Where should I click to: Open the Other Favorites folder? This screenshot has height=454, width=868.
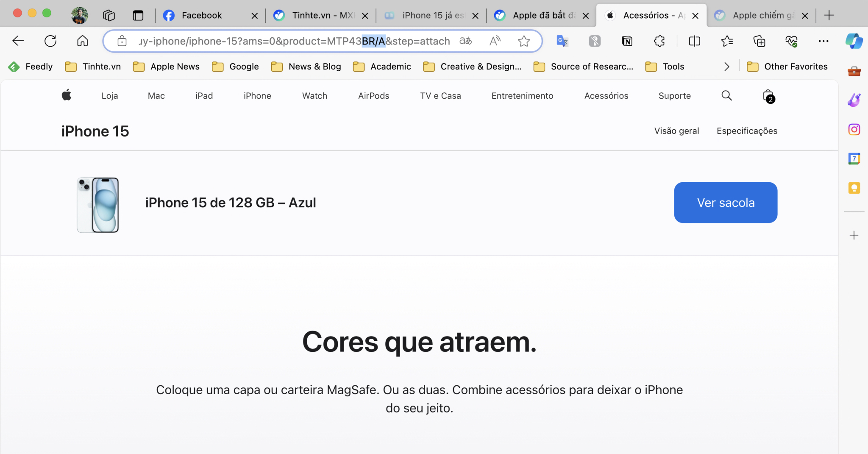pos(787,67)
